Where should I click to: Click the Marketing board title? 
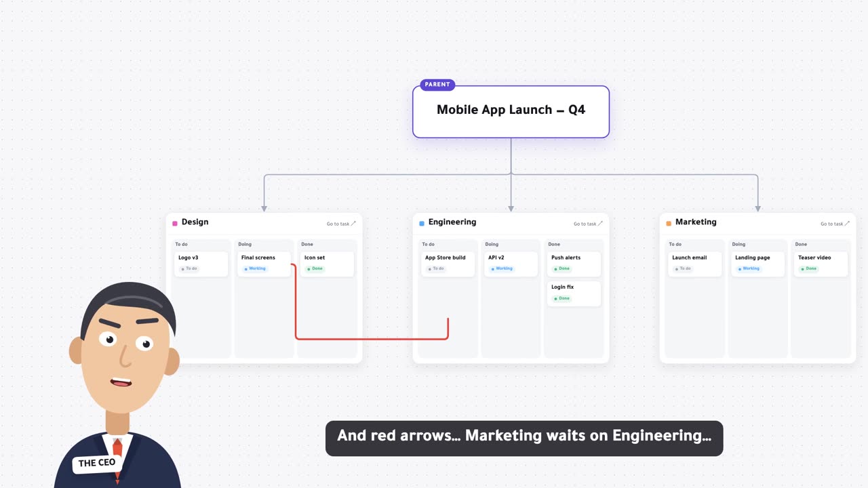[696, 222]
